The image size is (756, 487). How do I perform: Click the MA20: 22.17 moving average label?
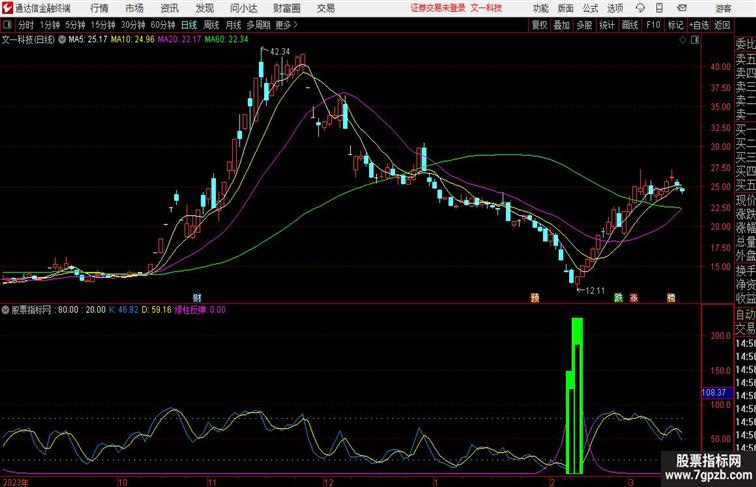[x=179, y=40]
